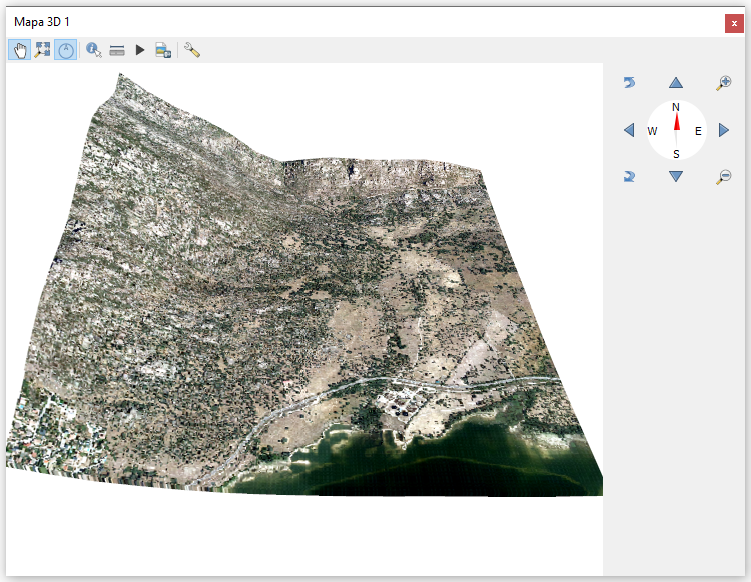Move view down with down triangle
751x582 pixels.
(676, 177)
